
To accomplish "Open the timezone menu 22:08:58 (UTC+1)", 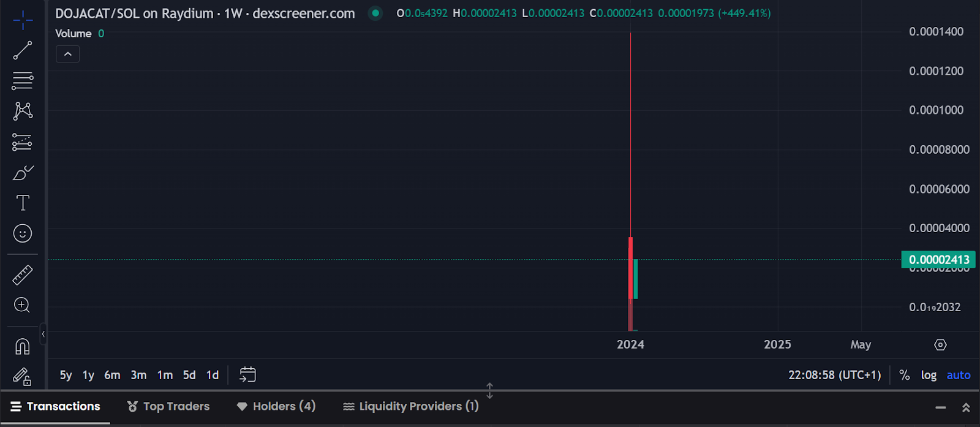I will pyautogui.click(x=834, y=375).
